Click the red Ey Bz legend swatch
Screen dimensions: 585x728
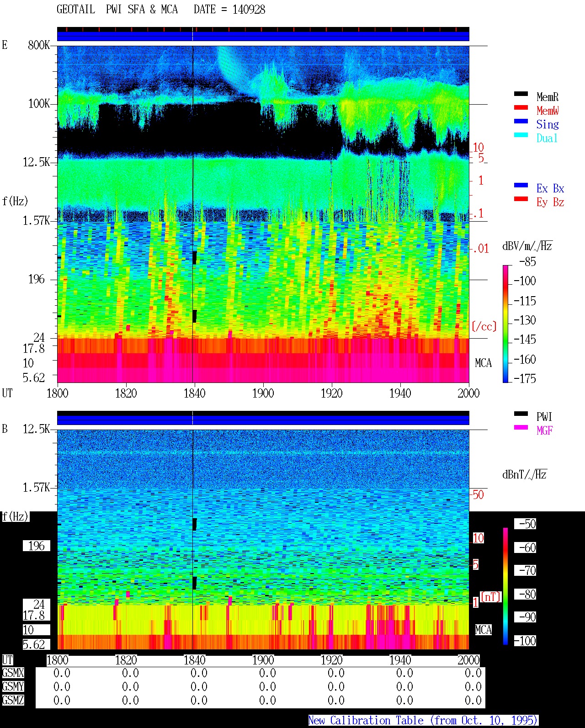tap(521, 199)
